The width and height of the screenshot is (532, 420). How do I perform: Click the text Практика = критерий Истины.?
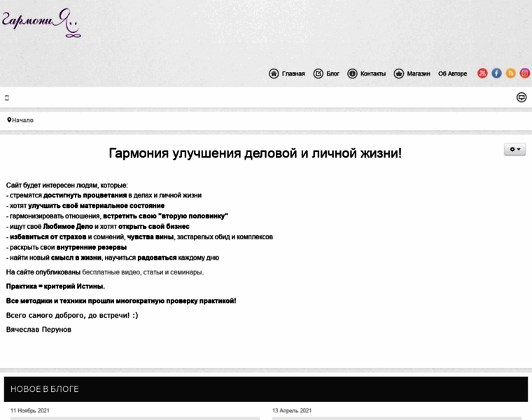pyautogui.click(x=55, y=286)
